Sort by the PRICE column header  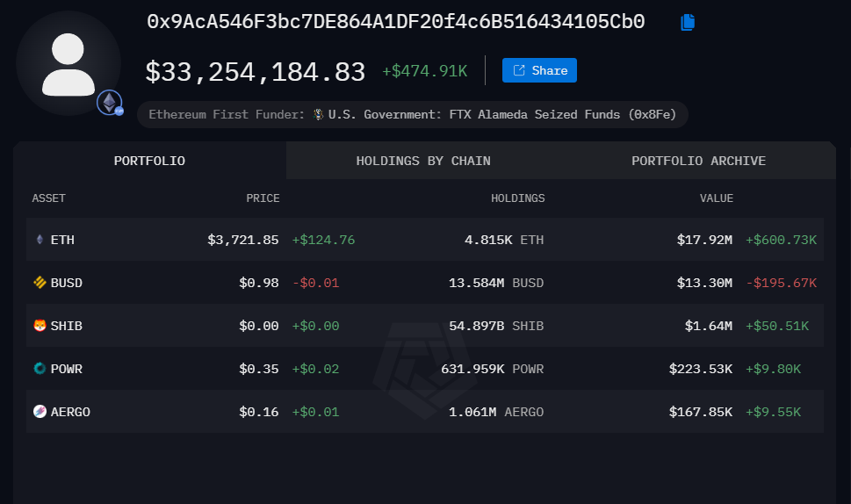(263, 198)
